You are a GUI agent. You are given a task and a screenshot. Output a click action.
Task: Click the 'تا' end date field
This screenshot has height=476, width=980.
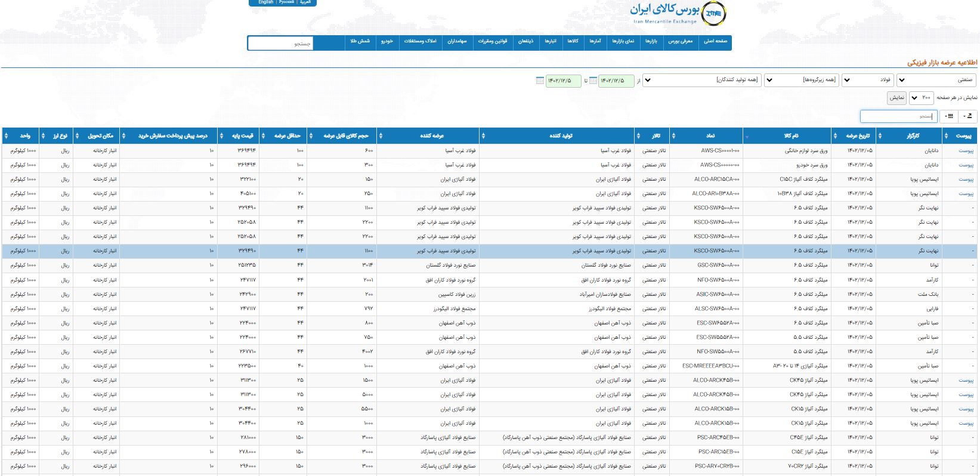pyautogui.click(x=563, y=81)
